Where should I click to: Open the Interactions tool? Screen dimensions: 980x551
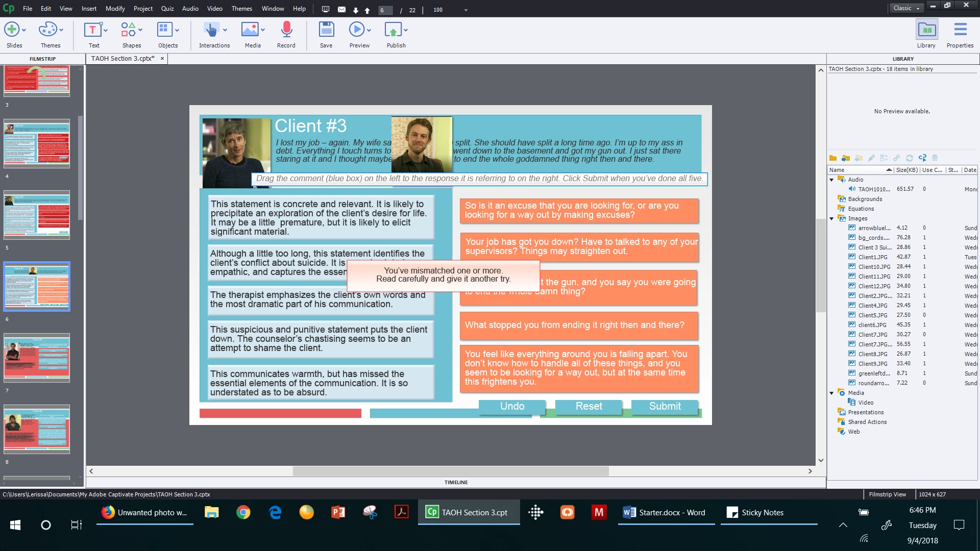point(211,31)
